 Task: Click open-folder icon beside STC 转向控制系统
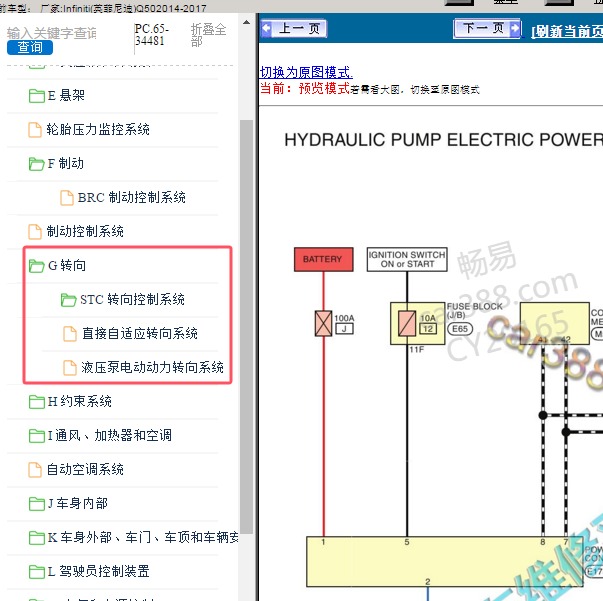pyautogui.click(x=68, y=300)
